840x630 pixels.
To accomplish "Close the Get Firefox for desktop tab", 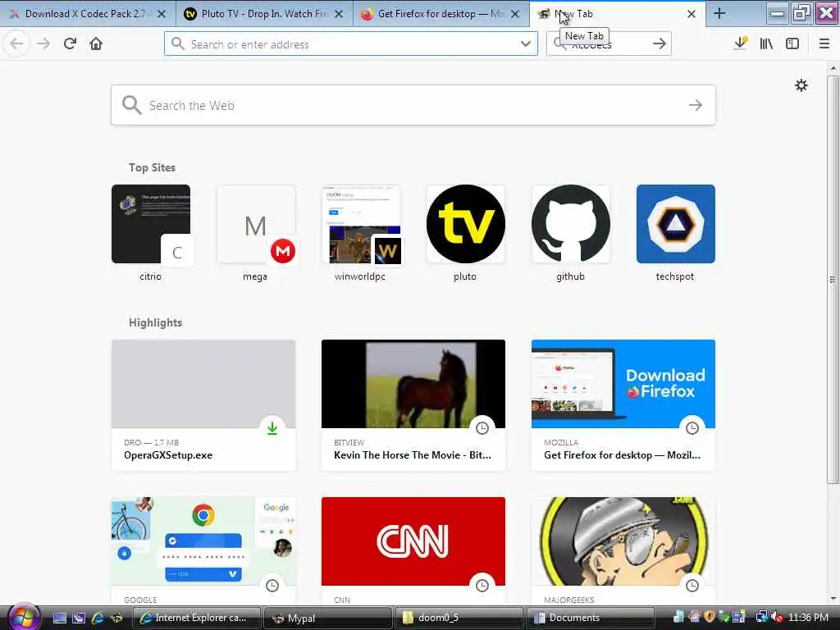I will point(515,14).
